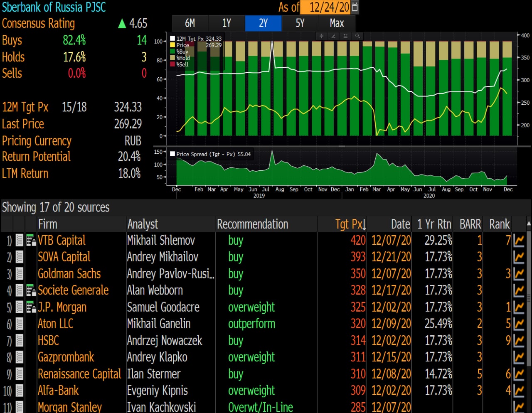Image resolution: width=532 pixels, height=413 pixels.
Task: Select the pencil annotate tool in chart toolbar
Action: coord(333,36)
